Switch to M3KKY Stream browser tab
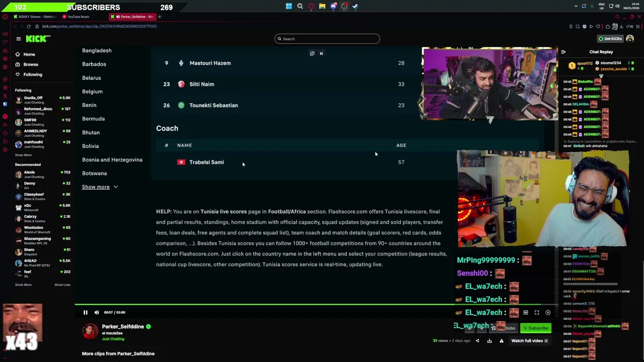Screen dimensions: 644x362 click(x=35, y=17)
